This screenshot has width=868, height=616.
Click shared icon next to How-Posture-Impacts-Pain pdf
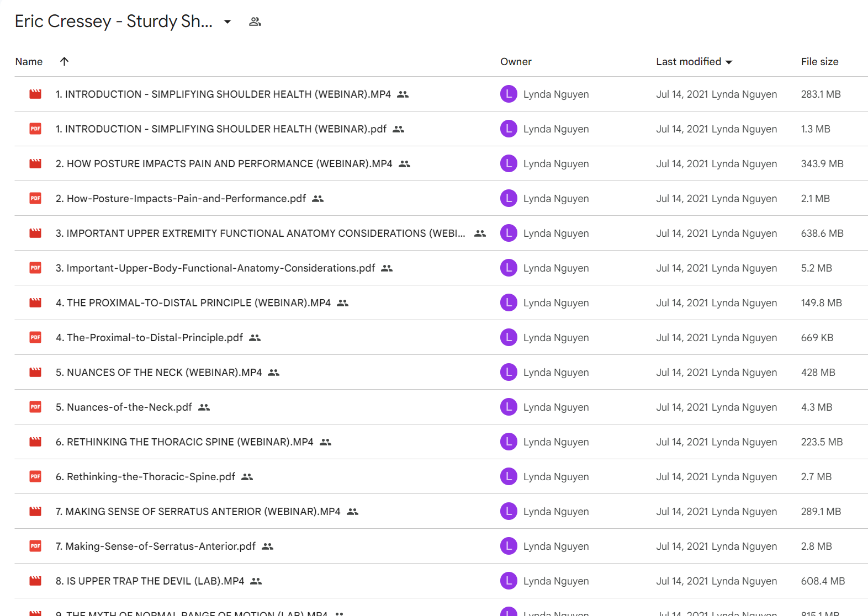318,199
